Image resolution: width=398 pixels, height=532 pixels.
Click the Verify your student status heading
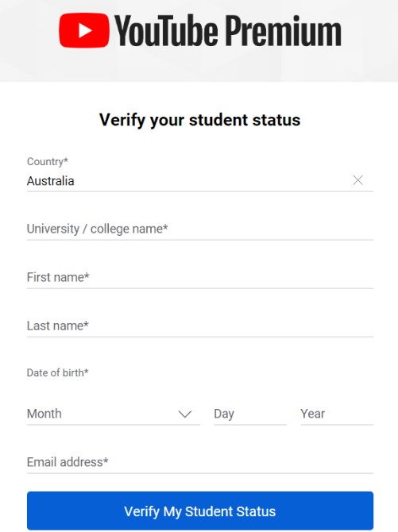click(199, 120)
